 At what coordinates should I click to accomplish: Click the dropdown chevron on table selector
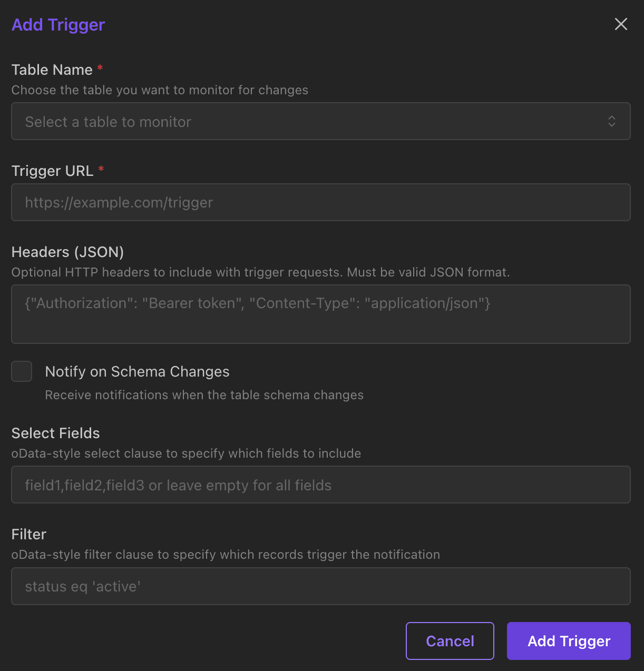click(612, 121)
